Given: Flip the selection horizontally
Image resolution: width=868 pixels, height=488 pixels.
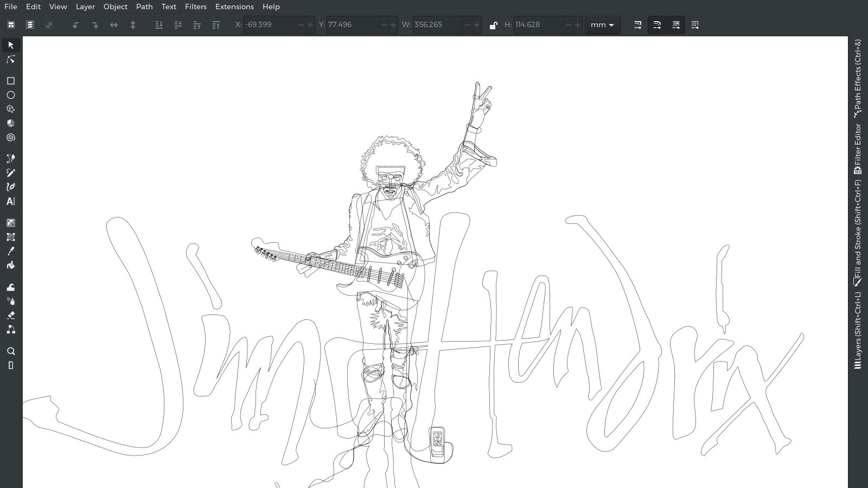Looking at the screenshot, I should tap(114, 24).
